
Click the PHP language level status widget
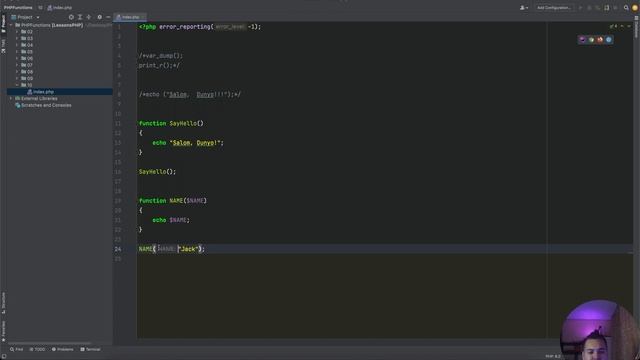pyautogui.click(x=553, y=356)
